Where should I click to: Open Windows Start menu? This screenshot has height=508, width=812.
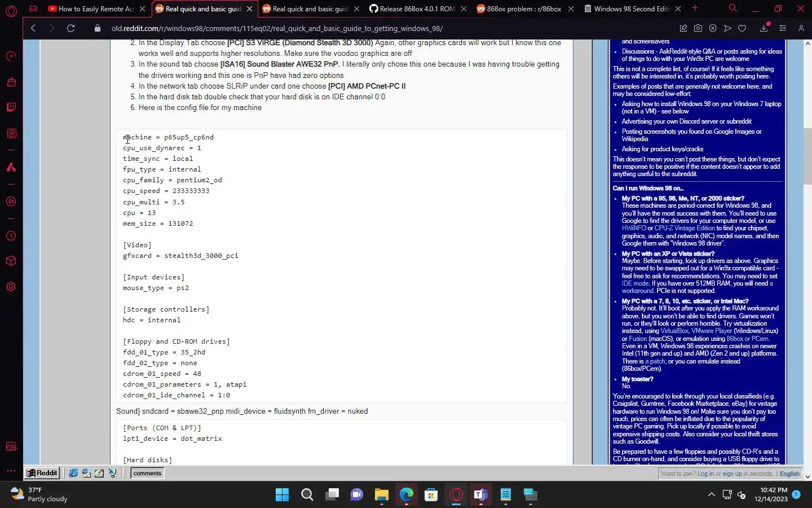point(282,495)
